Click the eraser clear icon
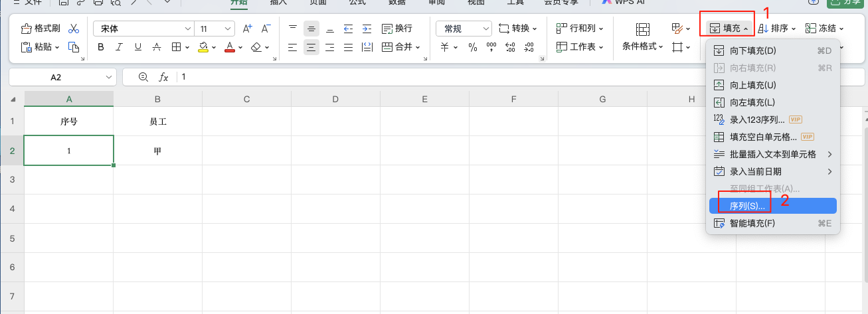868x314 pixels. pos(256,47)
